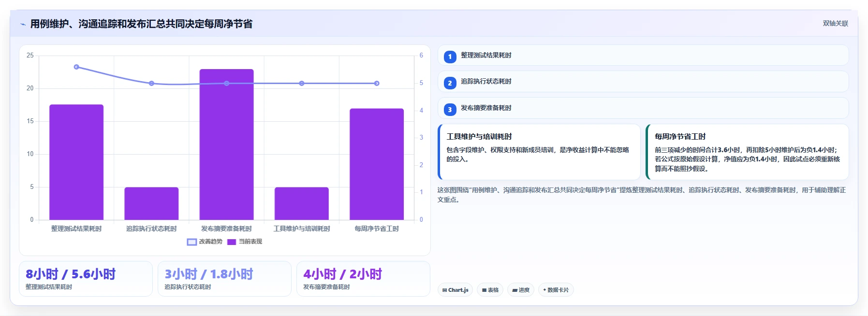Open the 每周净节省工时 info card
Viewport: 868px width, 316px height.
747,152
